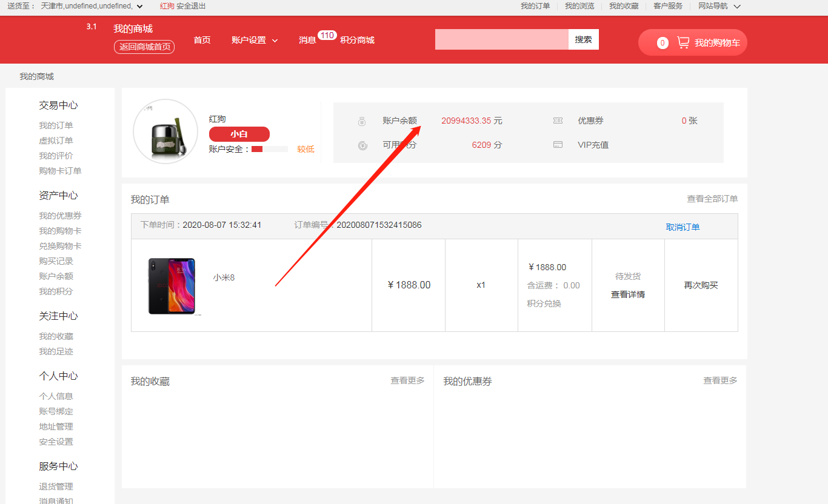
Task: Select 我的优惠券 in the sidebar
Action: click(60, 216)
